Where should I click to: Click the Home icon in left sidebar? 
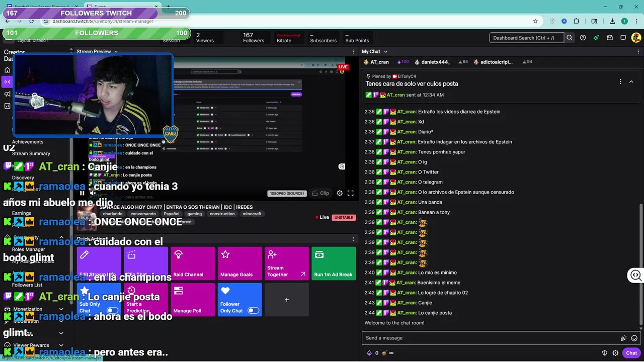[x=7, y=70]
